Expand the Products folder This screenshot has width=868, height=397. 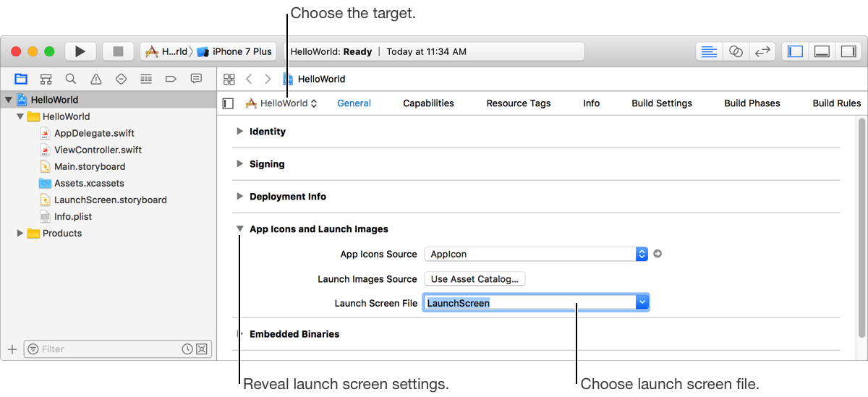20,233
